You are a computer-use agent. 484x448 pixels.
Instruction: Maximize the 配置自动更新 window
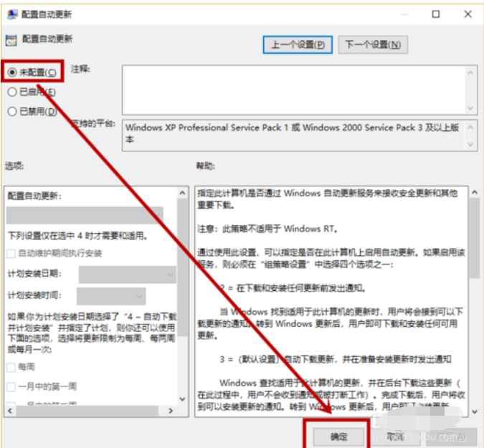click(436, 14)
